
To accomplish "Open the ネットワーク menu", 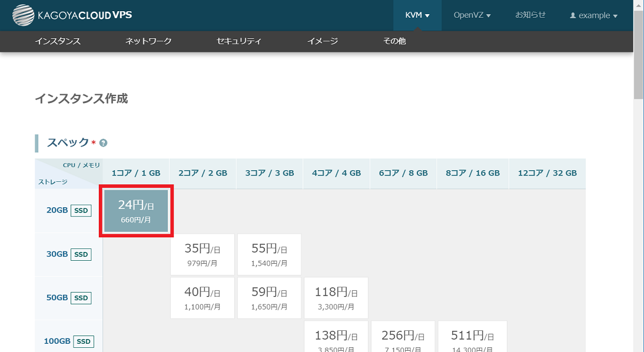I will click(x=148, y=41).
